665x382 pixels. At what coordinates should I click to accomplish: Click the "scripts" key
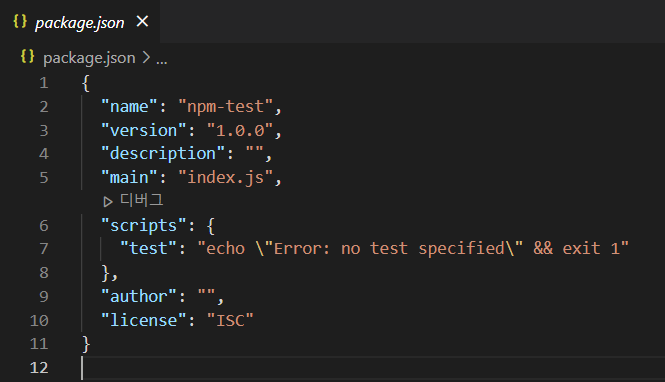(144, 226)
